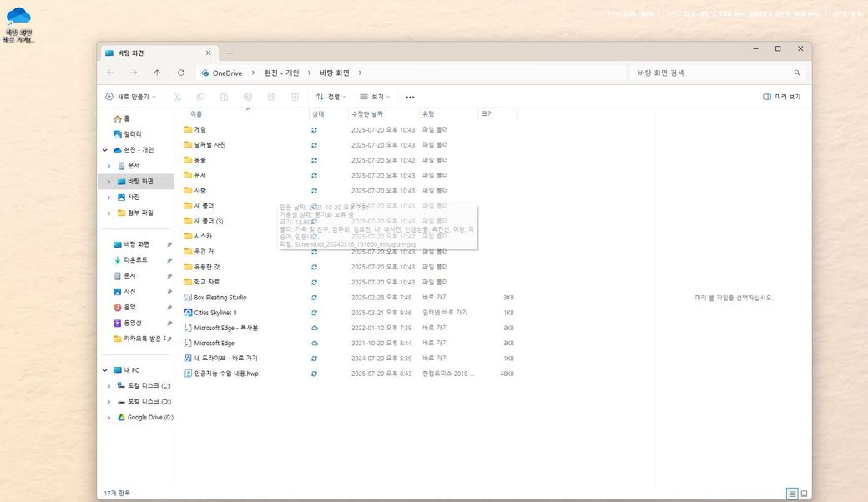Click the forward navigation arrow

click(x=134, y=73)
